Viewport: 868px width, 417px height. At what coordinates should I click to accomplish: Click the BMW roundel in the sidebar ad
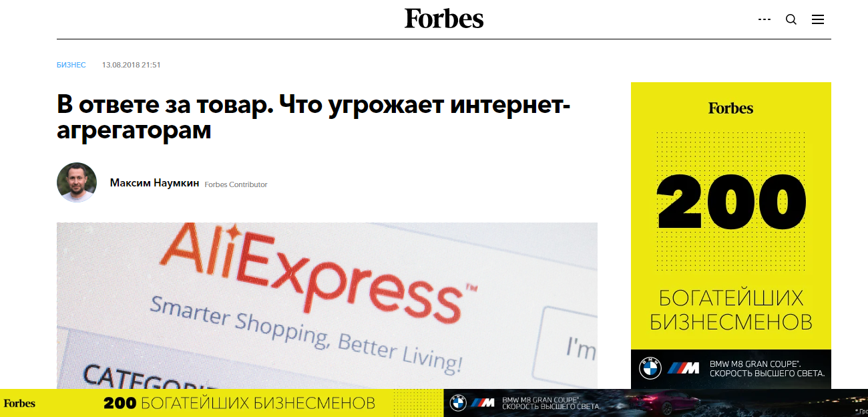point(650,368)
